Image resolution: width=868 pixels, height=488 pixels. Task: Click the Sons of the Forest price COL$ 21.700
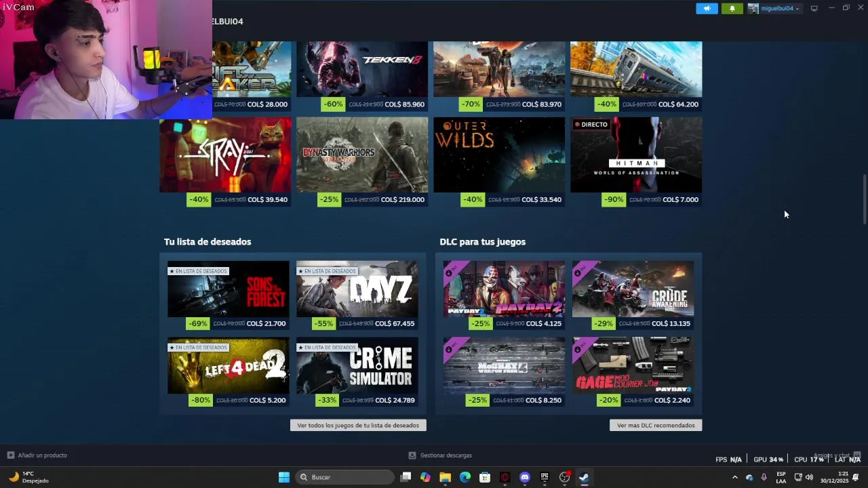coord(266,324)
